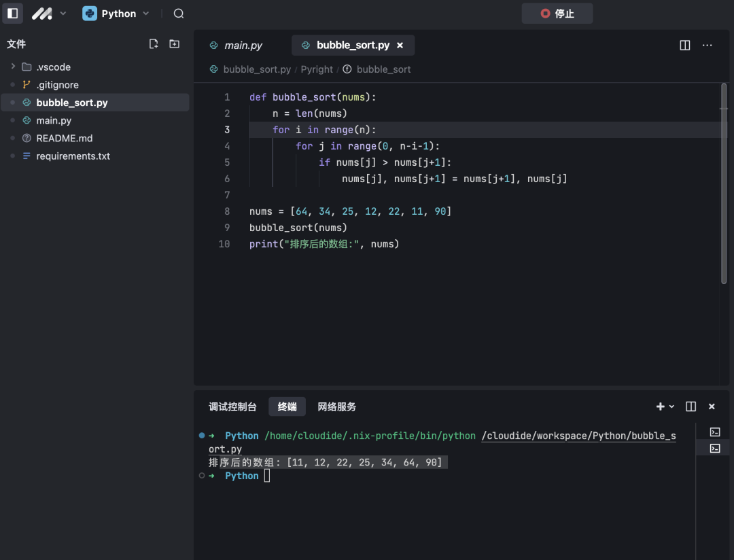This screenshot has height=560, width=734.
Task: Click the swap statement on line 6
Action: click(x=454, y=179)
